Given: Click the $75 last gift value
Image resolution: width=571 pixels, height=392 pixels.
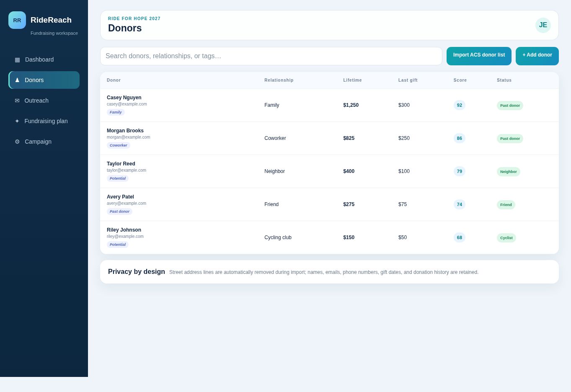Looking at the screenshot, I should pyautogui.click(x=403, y=204).
